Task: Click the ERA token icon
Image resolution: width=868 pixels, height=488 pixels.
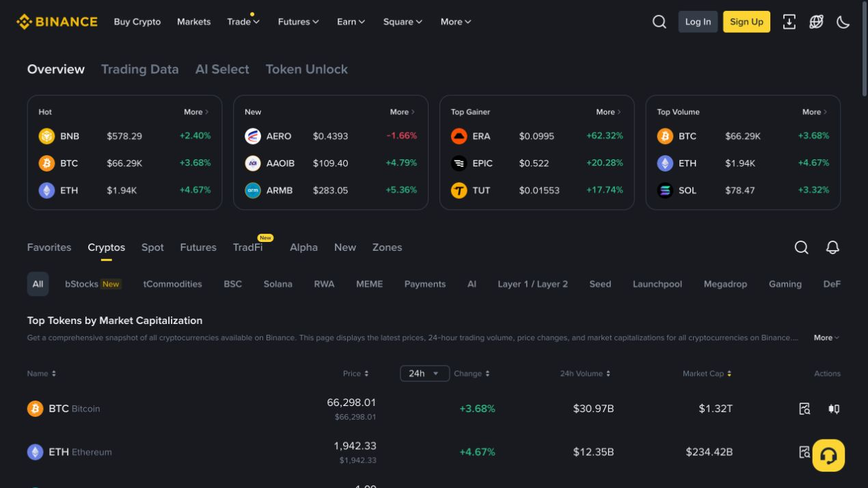Action: (459, 136)
